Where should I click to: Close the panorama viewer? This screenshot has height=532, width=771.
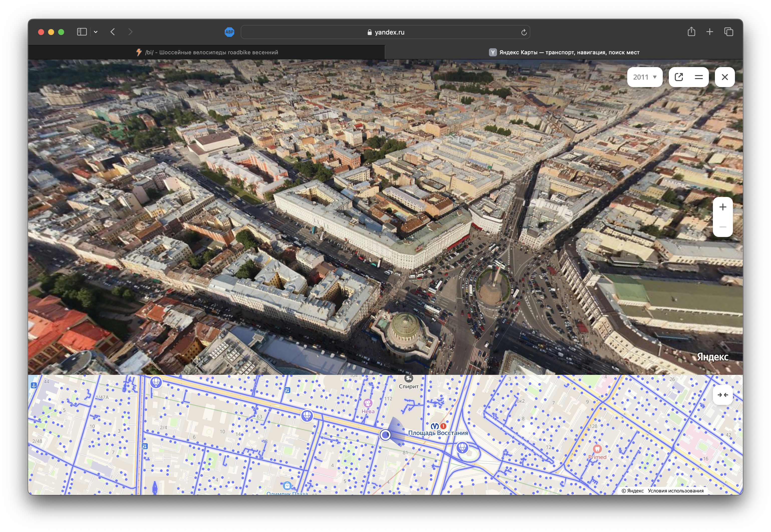pos(725,77)
